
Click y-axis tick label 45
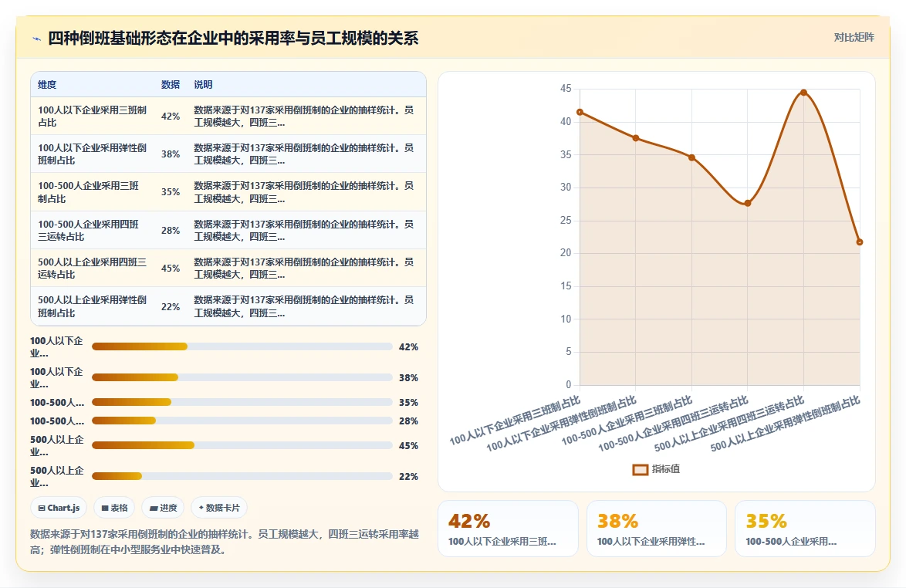[566, 89]
